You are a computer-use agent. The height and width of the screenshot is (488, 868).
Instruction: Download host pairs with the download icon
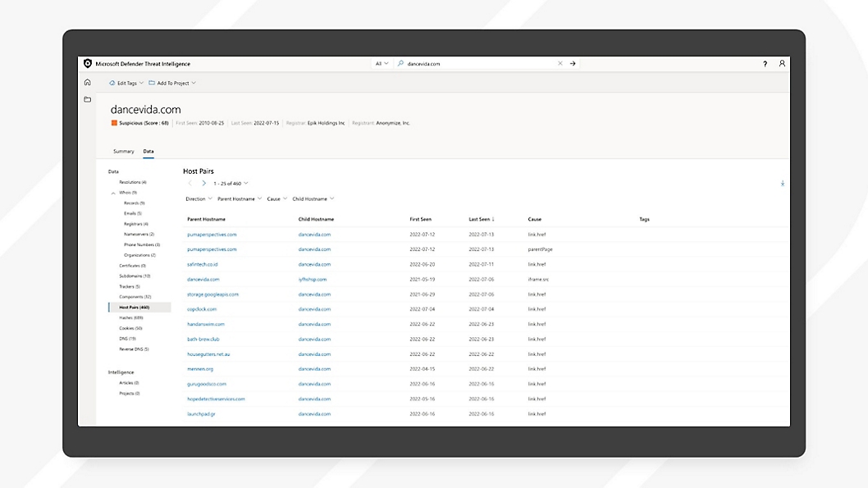(782, 184)
